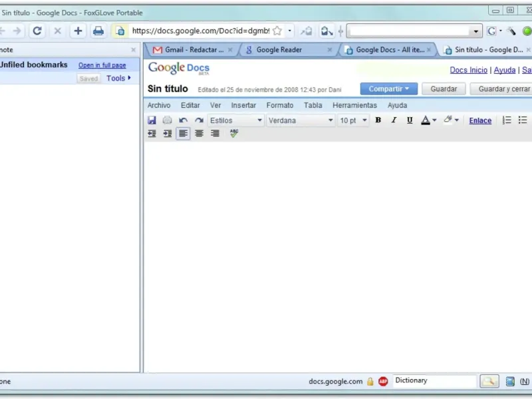Open the Editar menu
Image resolution: width=532 pixels, height=399 pixels.
coord(190,106)
